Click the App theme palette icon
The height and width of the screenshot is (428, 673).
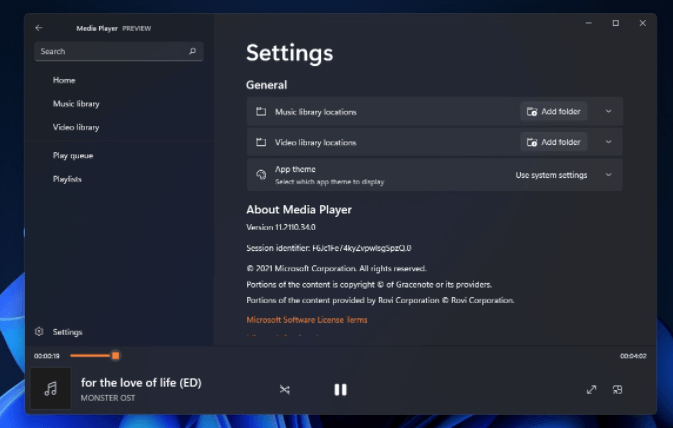[x=261, y=175]
